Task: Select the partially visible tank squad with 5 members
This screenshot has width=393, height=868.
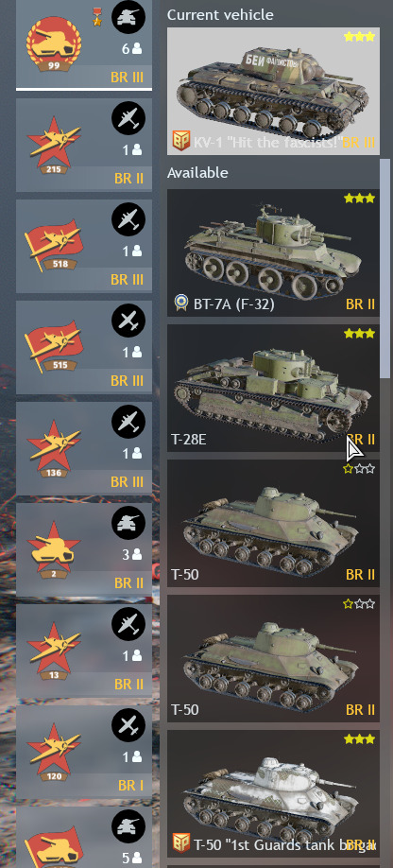Action: (x=83, y=837)
